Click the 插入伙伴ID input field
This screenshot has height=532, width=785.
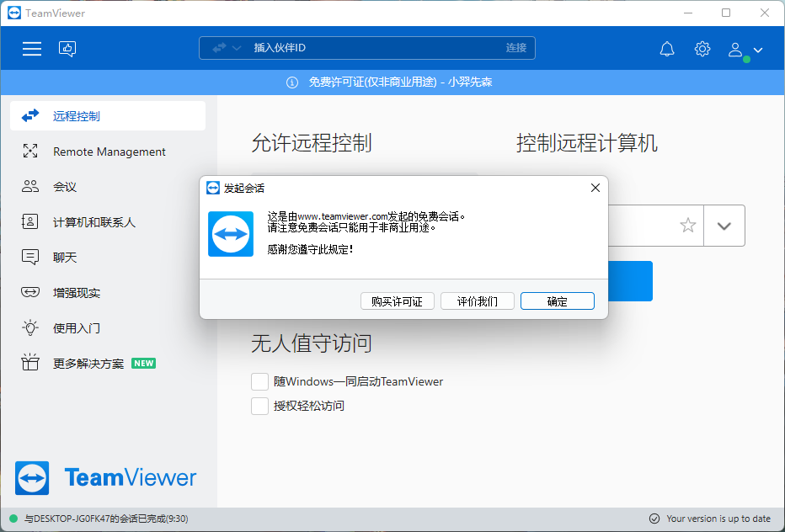click(354, 48)
